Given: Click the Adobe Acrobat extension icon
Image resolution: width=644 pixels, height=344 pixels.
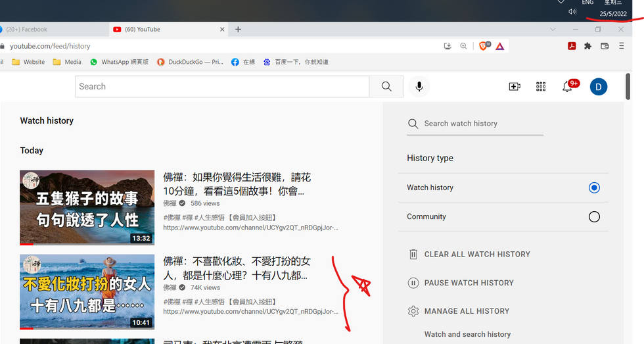Looking at the screenshot, I should 572,46.
